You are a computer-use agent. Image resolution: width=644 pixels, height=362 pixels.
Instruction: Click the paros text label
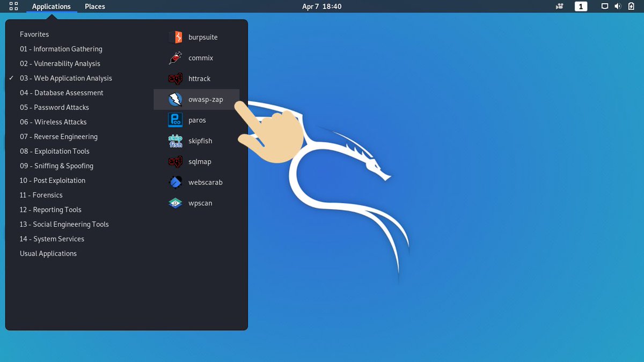coord(197,121)
